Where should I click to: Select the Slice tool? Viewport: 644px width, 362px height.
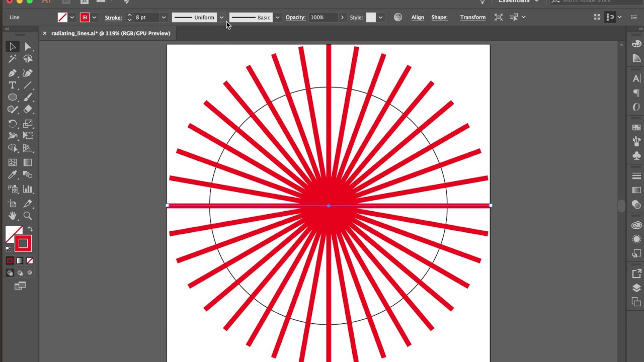tap(28, 204)
